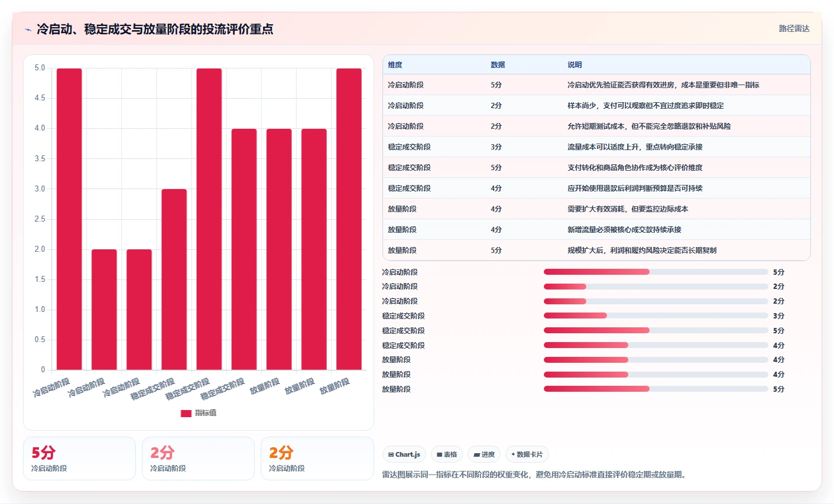Screen dimensions: 834x504
Task: Click the last 放量阶段 bar reaching 5.0
Action: [x=349, y=219]
